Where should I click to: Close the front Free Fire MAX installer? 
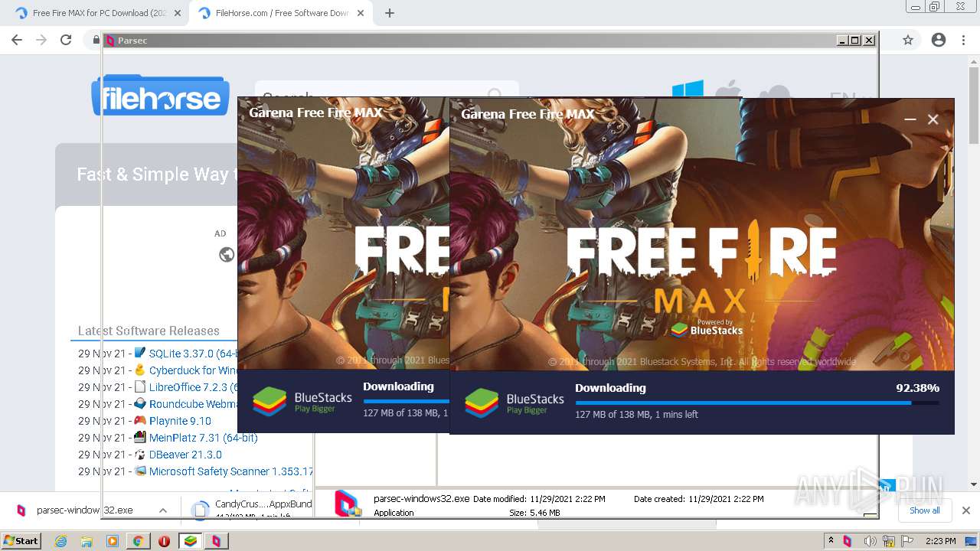click(933, 119)
